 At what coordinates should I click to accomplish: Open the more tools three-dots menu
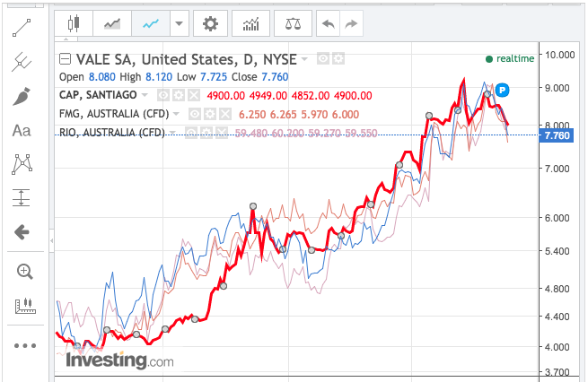pyautogui.click(x=25, y=345)
